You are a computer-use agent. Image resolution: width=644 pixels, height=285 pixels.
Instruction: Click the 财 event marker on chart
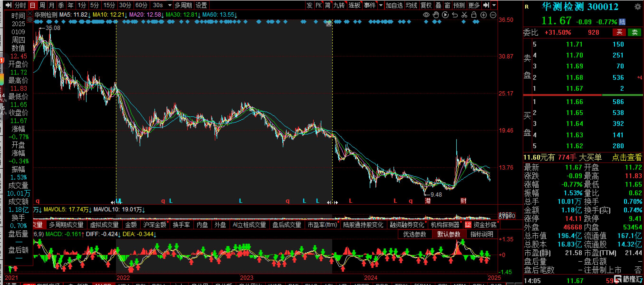point(463,201)
